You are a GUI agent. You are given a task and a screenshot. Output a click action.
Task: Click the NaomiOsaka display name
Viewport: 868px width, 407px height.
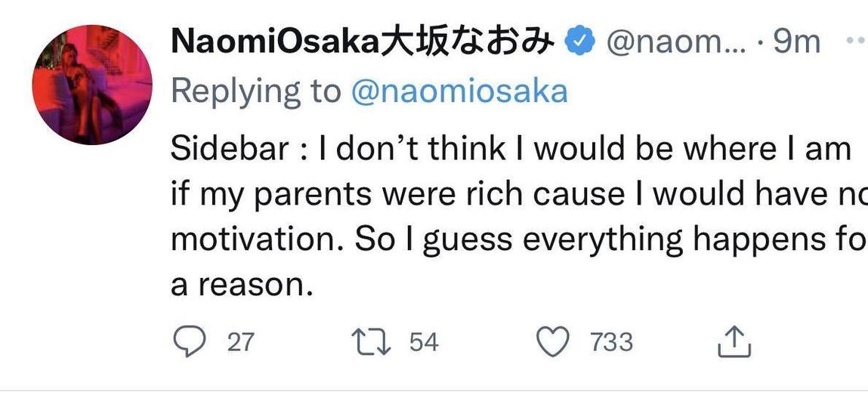tap(274, 42)
